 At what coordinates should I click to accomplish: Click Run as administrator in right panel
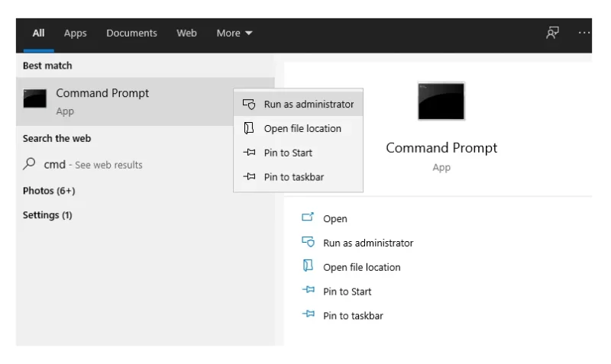pyautogui.click(x=368, y=243)
